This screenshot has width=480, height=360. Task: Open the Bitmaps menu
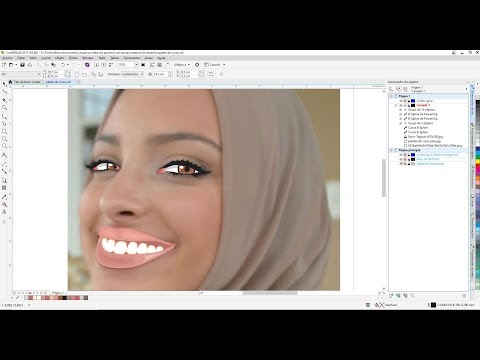[x=88, y=58]
